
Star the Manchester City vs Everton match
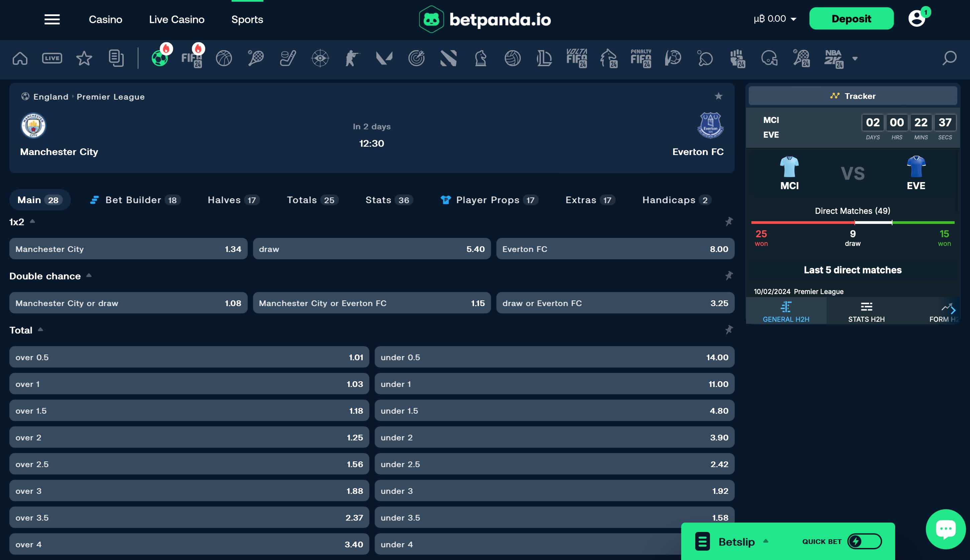point(718,96)
